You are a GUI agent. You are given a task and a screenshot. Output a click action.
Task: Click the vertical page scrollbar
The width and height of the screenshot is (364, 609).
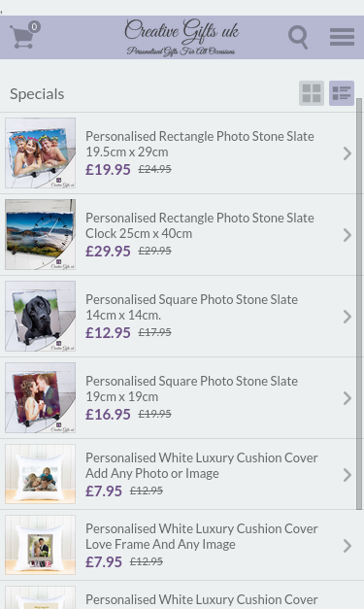click(360, 303)
